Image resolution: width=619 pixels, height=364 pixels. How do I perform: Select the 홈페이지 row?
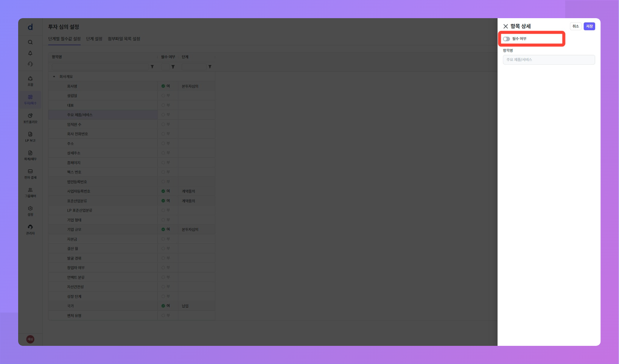132,163
